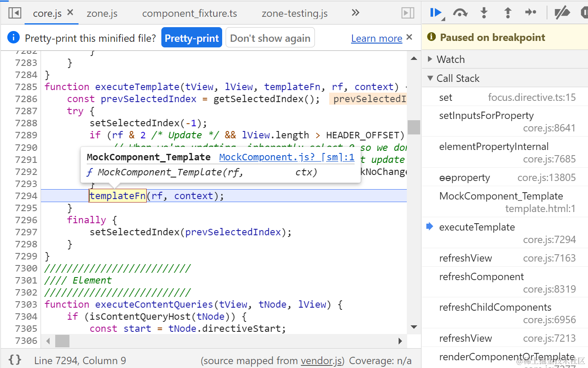588x368 pixels.
Task: Toggle the debugger sidebar icon
Action: click(x=408, y=13)
